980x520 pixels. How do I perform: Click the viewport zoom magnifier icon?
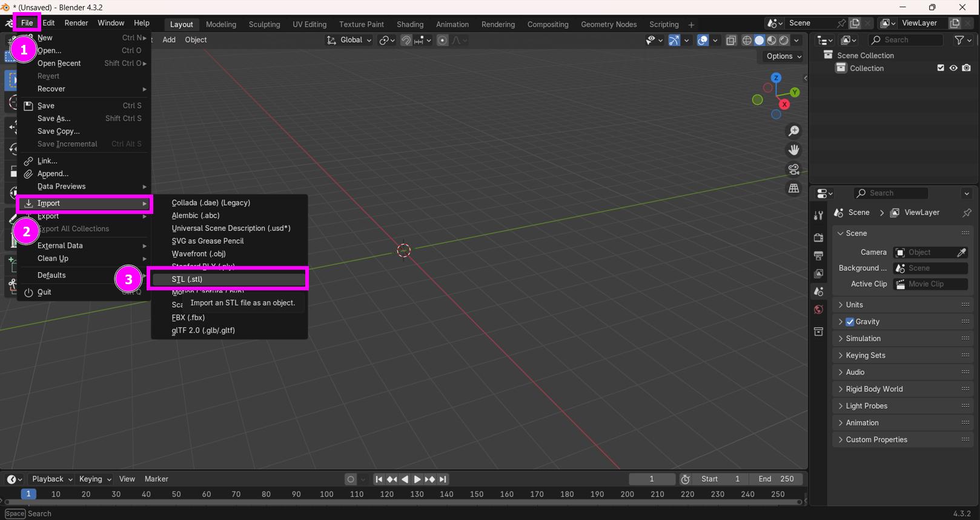click(x=793, y=131)
